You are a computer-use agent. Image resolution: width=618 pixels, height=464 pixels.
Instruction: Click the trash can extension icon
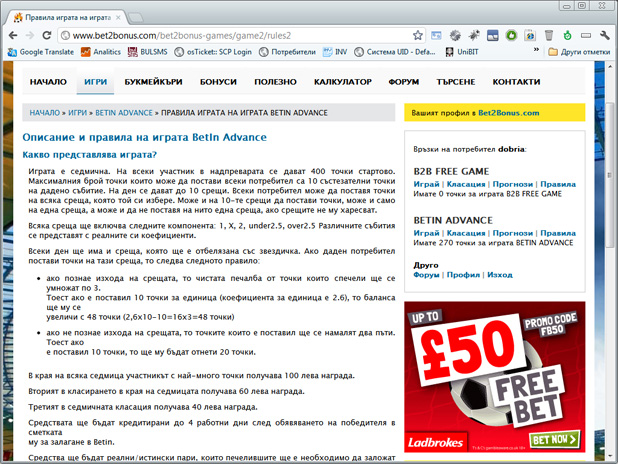(549, 35)
